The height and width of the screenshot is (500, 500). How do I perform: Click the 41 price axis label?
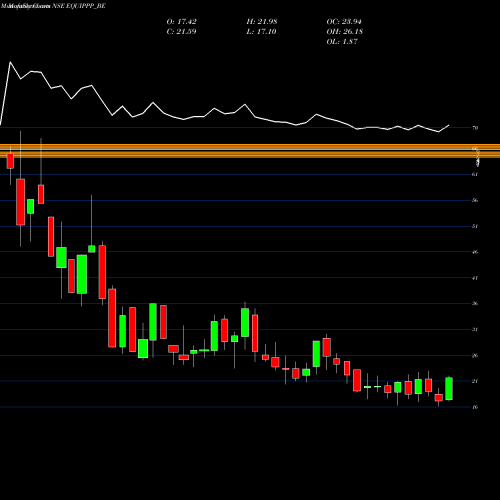point(475,278)
